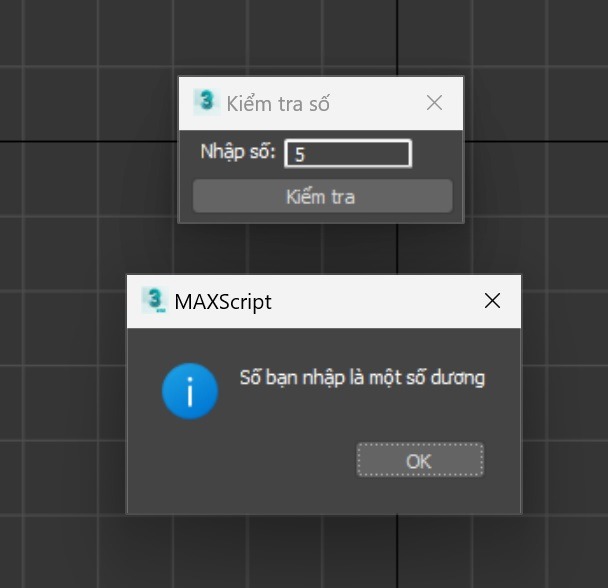
Task: Click the viewport grid left of Kiểm tra số
Action: click(x=90, y=150)
